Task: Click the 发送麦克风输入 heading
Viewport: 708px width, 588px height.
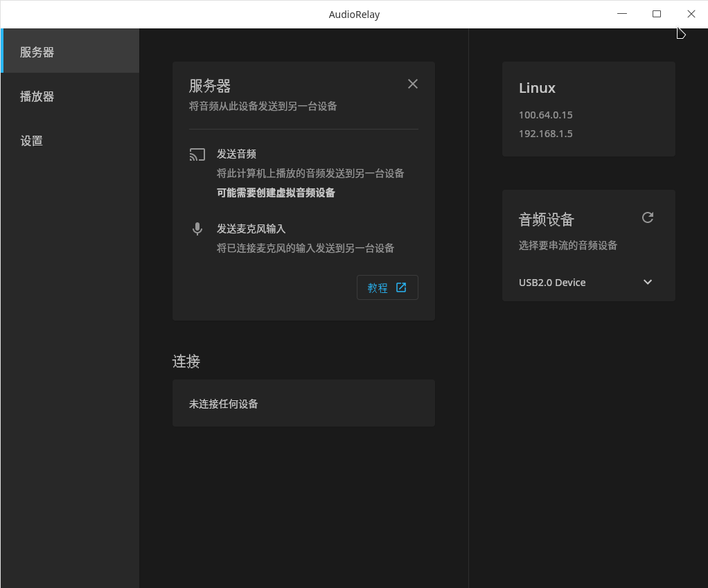Action: (x=251, y=229)
